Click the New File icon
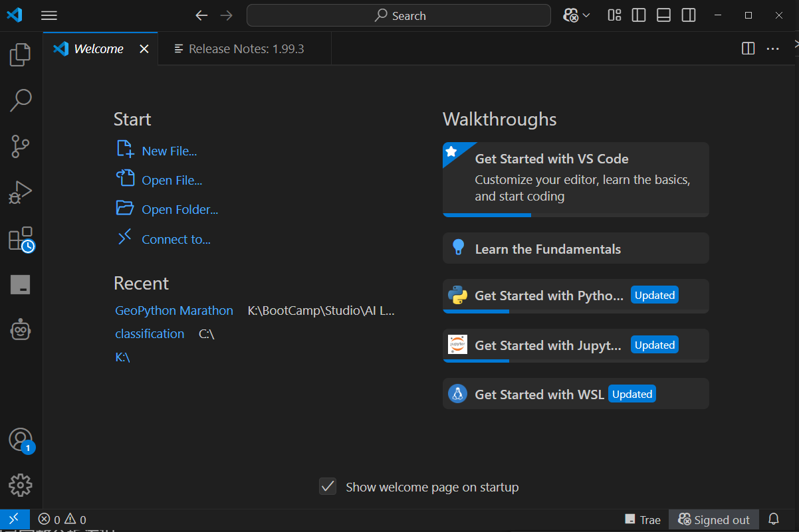 [125, 149]
